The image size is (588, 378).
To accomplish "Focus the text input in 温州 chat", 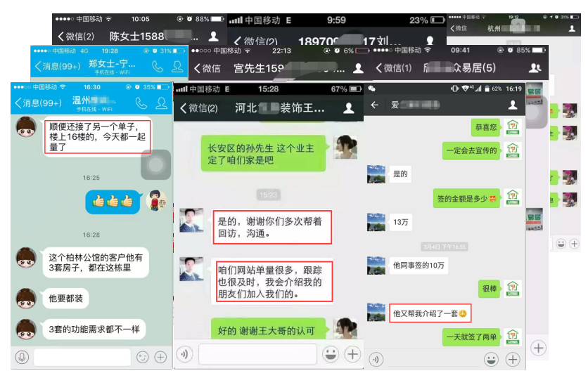I will coord(82,357).
